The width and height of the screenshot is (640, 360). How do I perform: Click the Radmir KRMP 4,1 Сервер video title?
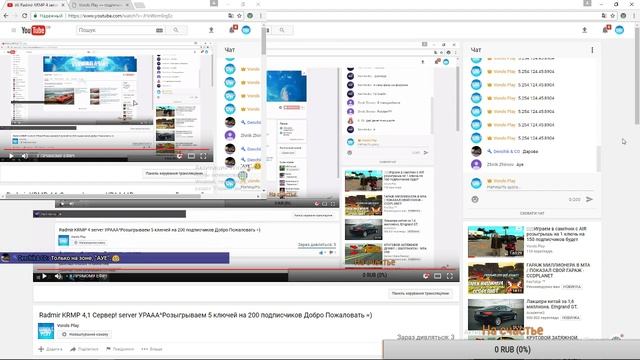point(205,315)
